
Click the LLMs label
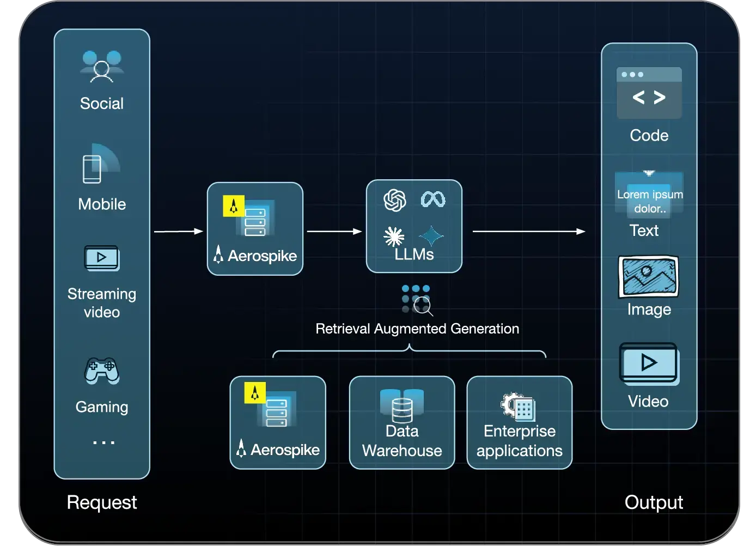(x=414, y=254)
